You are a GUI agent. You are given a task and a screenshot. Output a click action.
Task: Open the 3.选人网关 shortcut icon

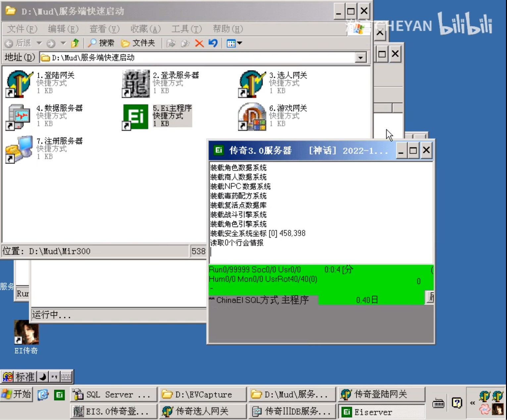click(252, 84)
